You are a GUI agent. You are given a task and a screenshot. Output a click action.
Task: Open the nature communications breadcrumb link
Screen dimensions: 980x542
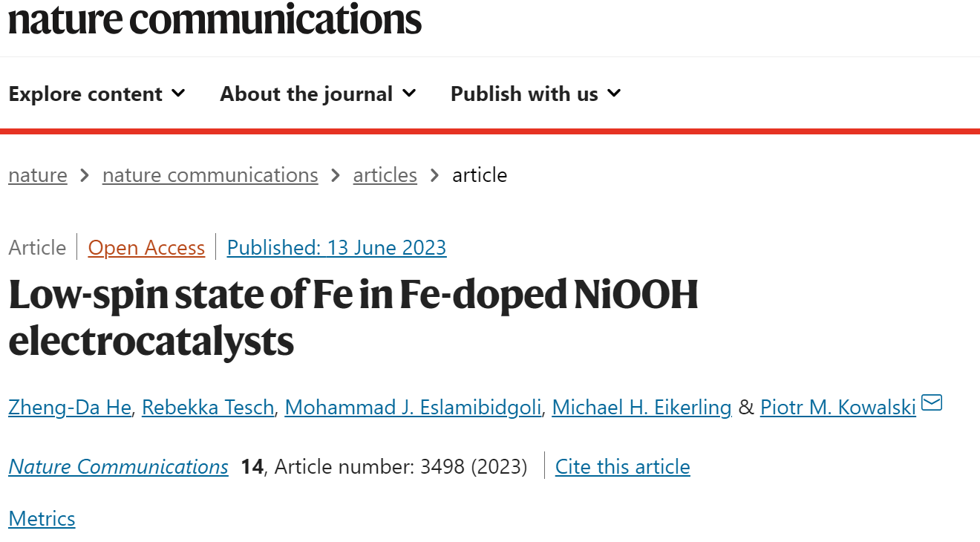coord(210,175)
